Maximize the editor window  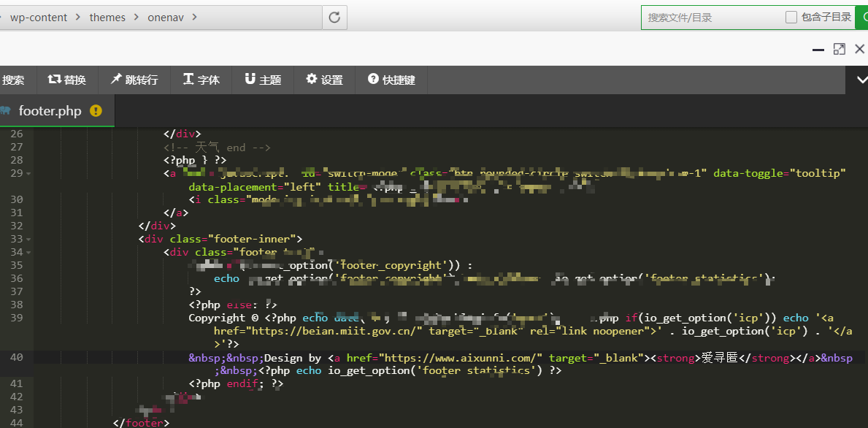(x=839, y=49)
